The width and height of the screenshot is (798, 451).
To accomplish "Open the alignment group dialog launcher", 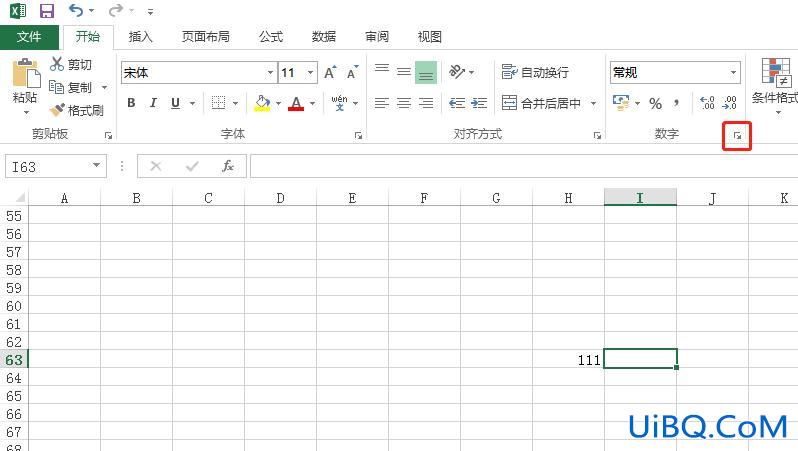I will tap(597, 135).
